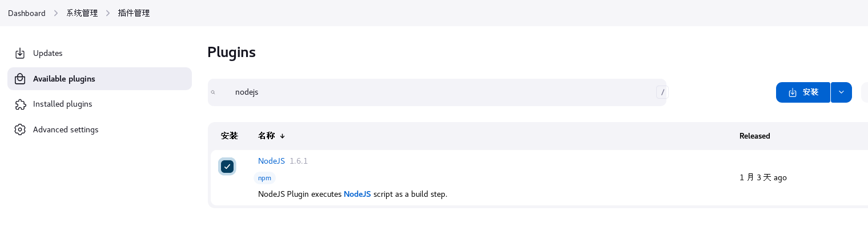Click the npm category tag

point(264,178)
